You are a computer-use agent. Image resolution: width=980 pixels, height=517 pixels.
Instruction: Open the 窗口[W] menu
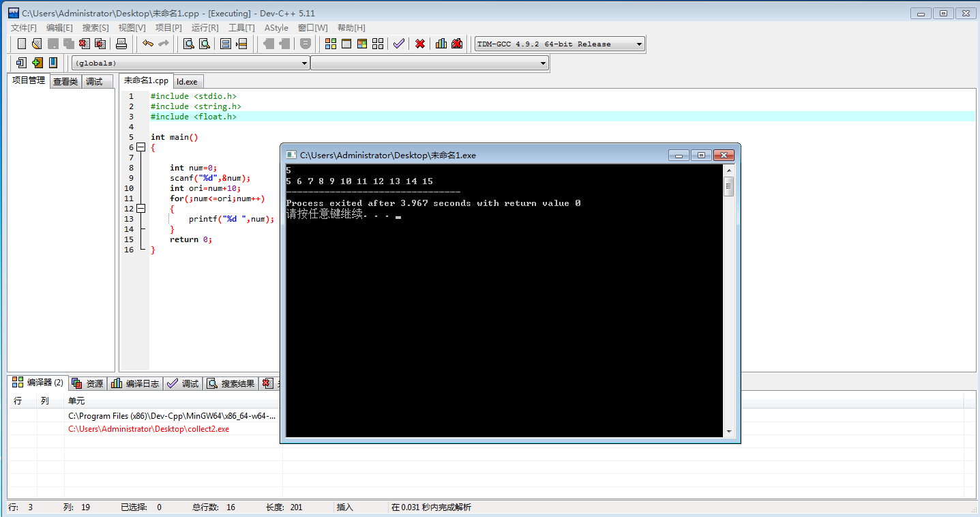[312, 28]
